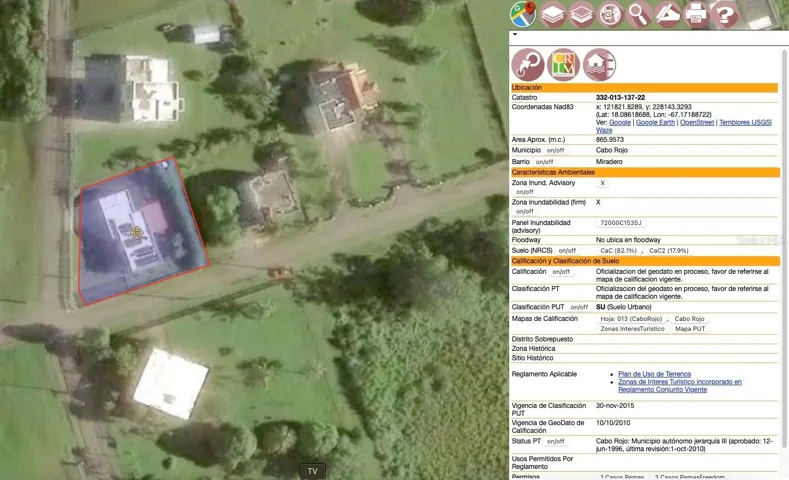Expand the small black dropdown arrow

click(515, 35)
